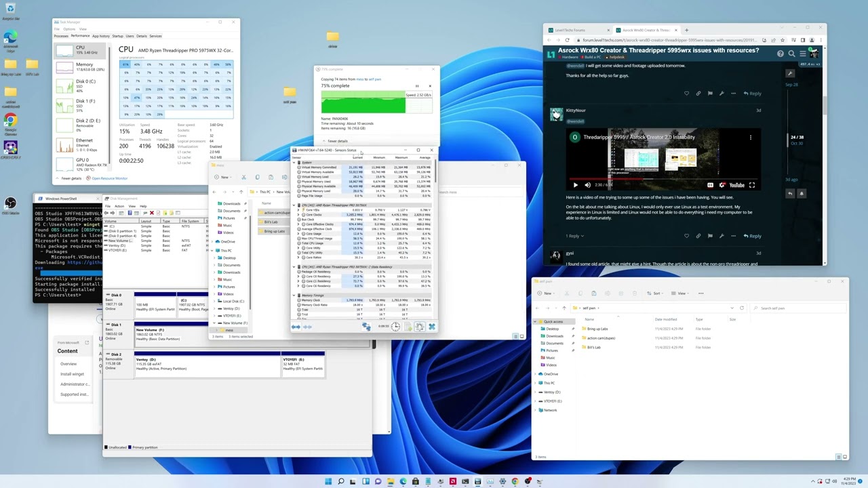Like KittyNour's post with heart icon
Image resolution: width=868 pixels, height=488 pixels.
pyautogui.click(x=686, y=236)
